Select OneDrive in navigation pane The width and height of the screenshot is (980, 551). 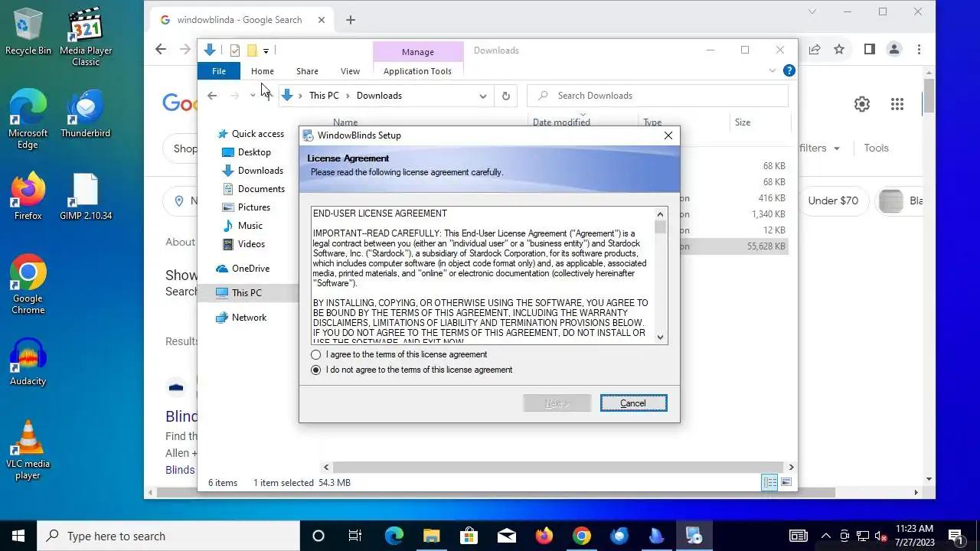point(243,269)
